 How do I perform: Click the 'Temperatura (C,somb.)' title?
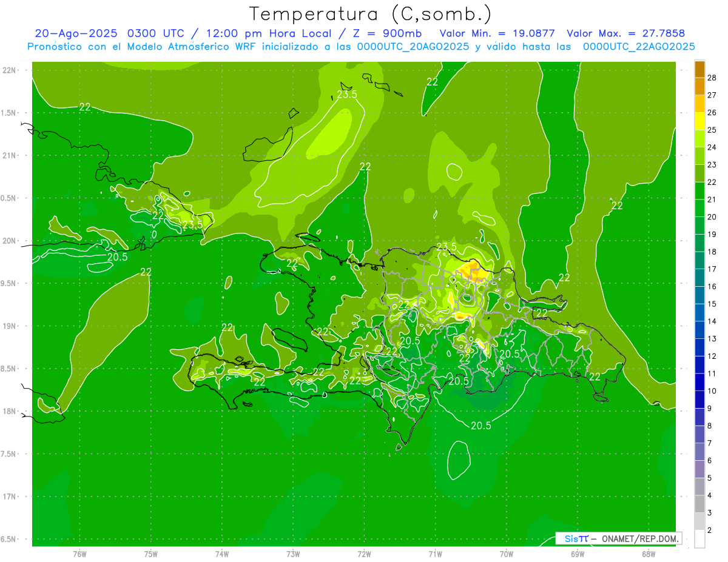371,15
